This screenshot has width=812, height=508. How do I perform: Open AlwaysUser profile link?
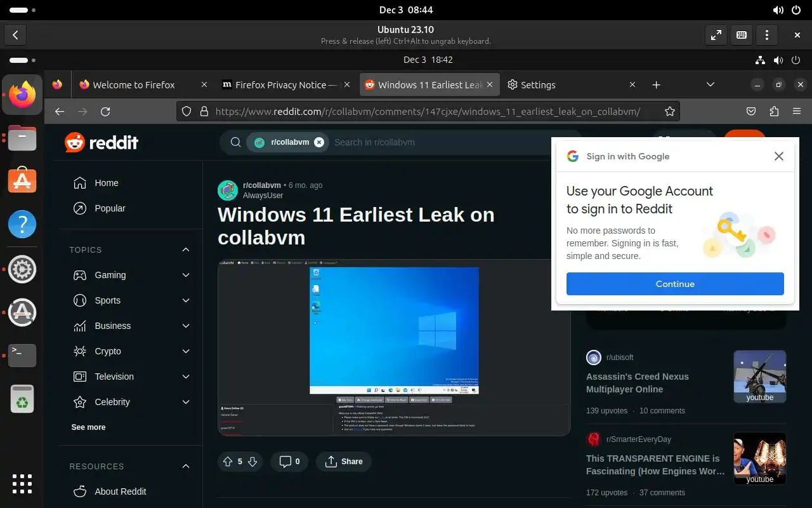pos(263,196)
